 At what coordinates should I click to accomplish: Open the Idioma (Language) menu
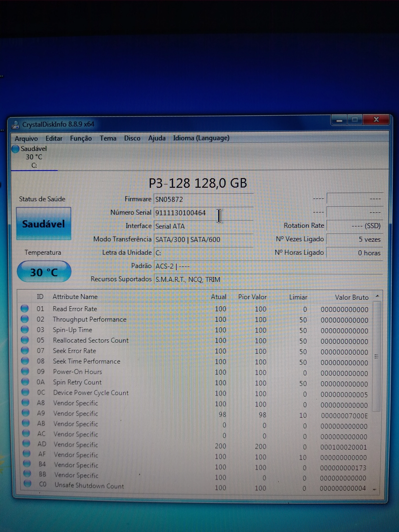click(x=201, y=138)
